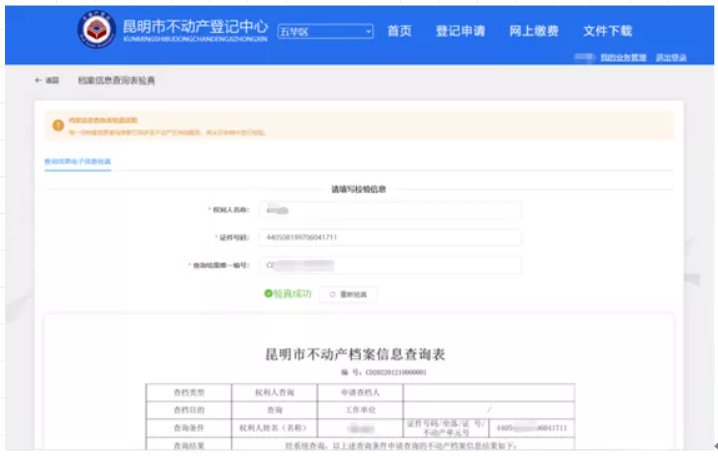Click the orange warning notice icon
718x456 pixels.
coord(58,125)
